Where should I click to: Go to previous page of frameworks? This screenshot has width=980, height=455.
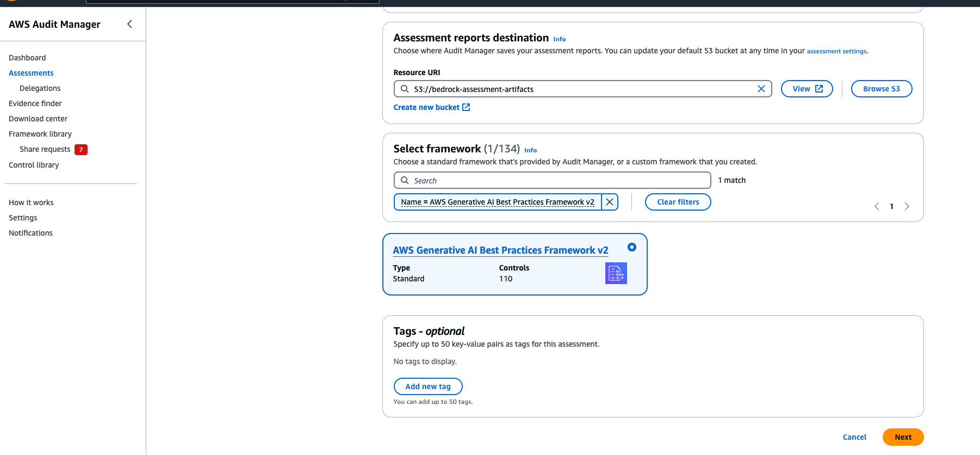877,206
